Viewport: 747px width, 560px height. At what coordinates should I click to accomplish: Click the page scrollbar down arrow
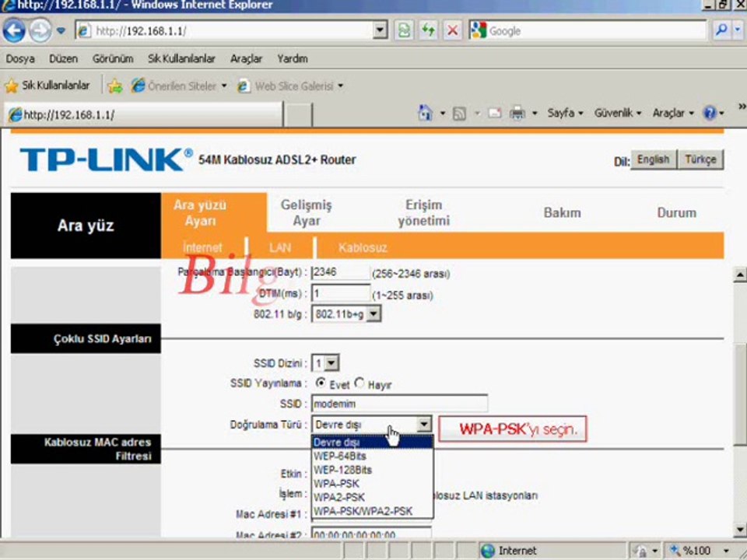click(x=740, y=529)
